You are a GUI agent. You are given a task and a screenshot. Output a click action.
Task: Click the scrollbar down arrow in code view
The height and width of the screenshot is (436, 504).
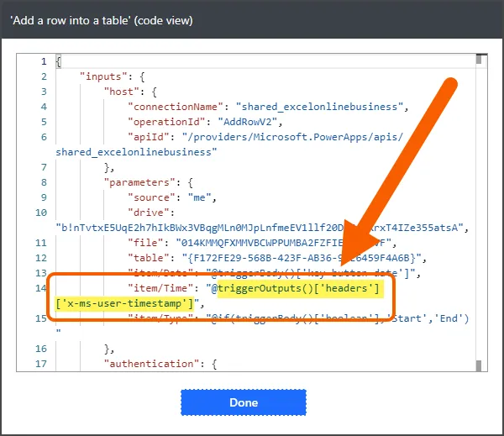tap(479, 365)
